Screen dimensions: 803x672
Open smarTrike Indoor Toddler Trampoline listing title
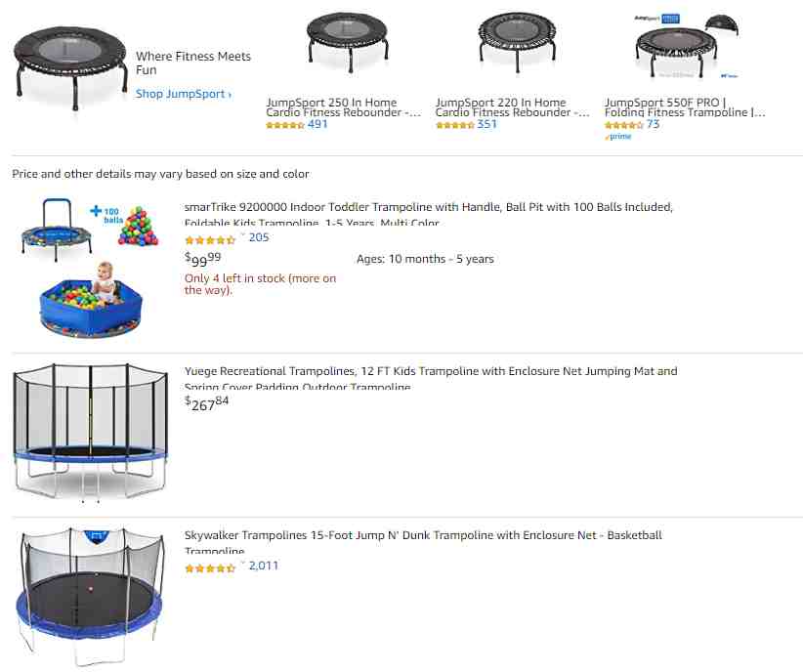click(x=428, y=214)
